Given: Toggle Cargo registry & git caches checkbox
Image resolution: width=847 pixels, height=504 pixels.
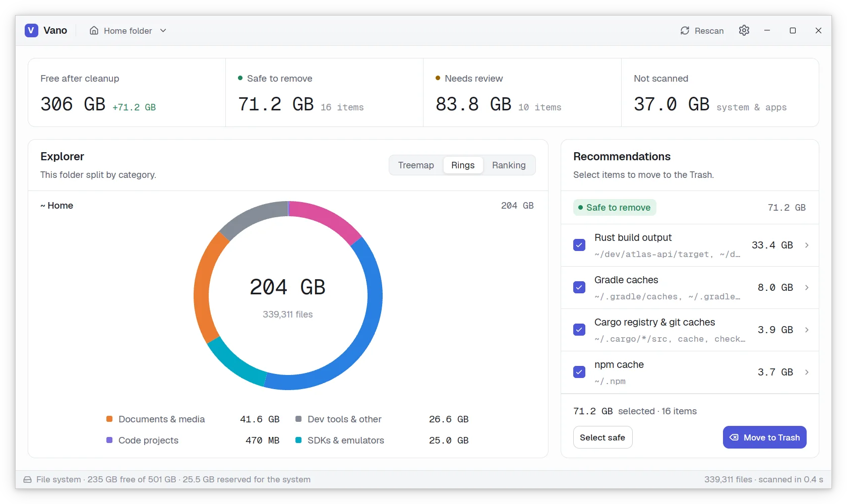Looking at the screenshot, I should point(579,330).
